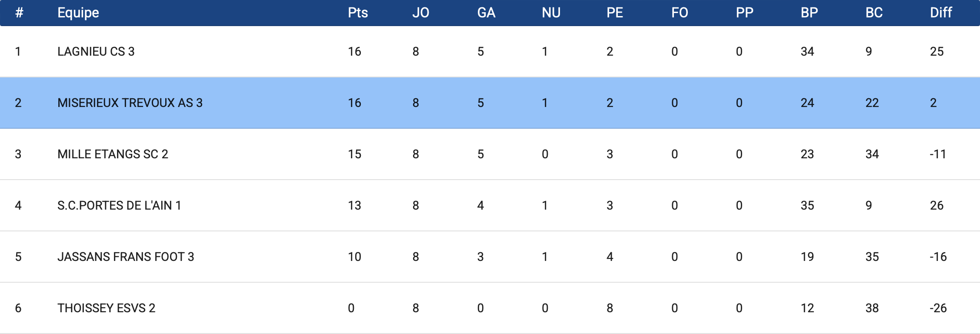The height and width of the screenshot is (334, 980).
Task: Click the S.C.PORTES DE L'AIN 1 team name
Action: [119, 205]
